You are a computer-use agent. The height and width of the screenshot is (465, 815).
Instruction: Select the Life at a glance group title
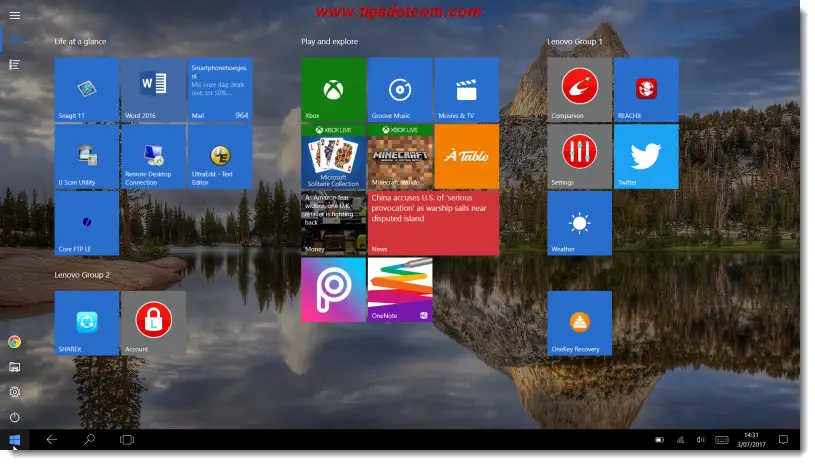click(80, 42)
